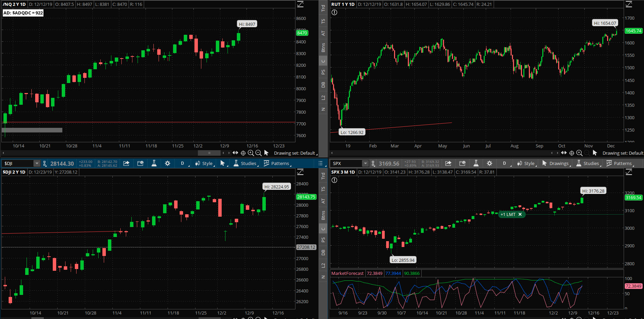644x319 pixels.
Task: Select pointer tool under RUT chart
Action: pyautogui.click(x=595, y=153)
